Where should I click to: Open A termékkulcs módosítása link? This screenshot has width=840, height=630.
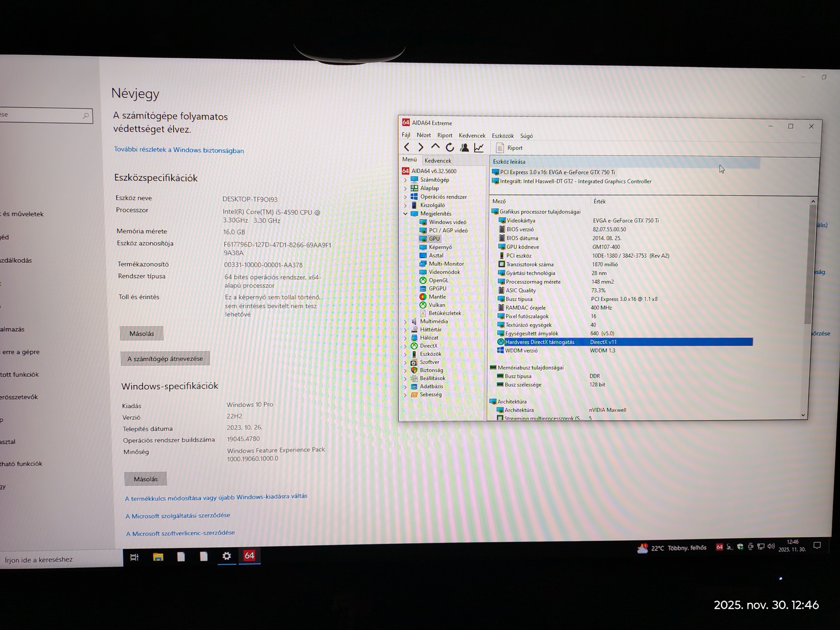tap(216, 497)
